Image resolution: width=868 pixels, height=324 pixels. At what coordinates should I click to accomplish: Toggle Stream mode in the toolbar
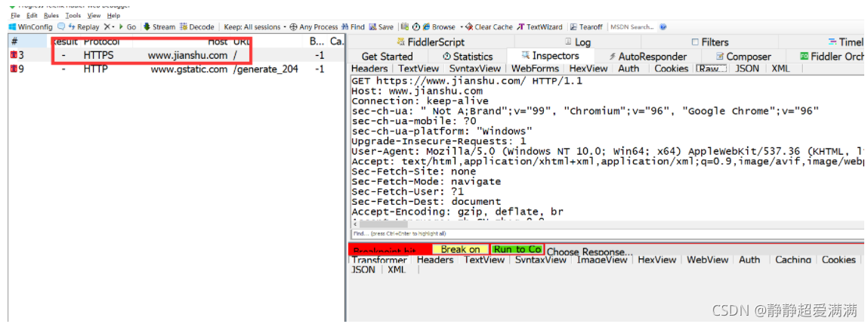coord(159,26)
